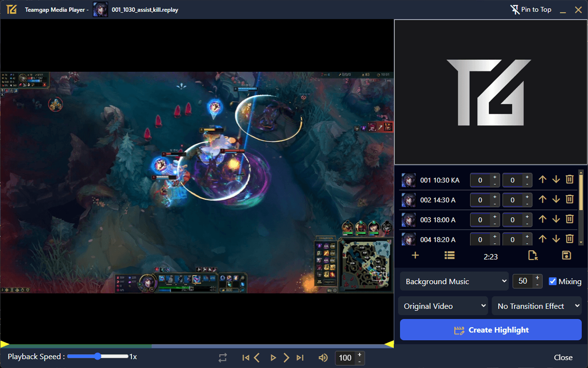Select clip 001 10:30 KA thumbnail

(408, 180)
